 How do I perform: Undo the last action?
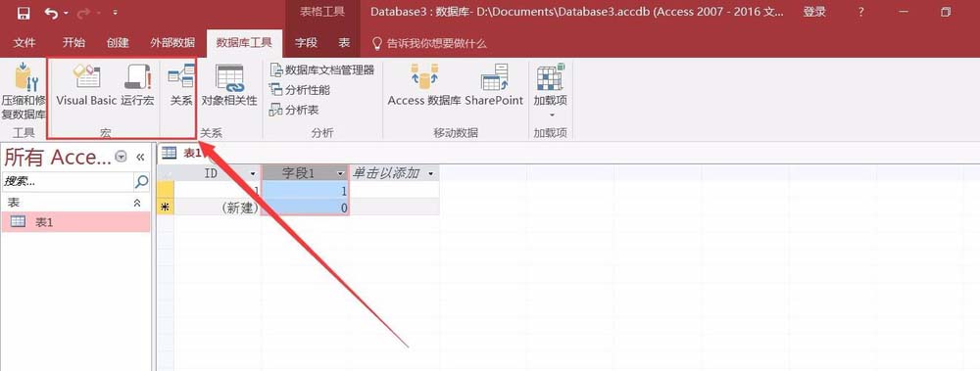[51, 12]
